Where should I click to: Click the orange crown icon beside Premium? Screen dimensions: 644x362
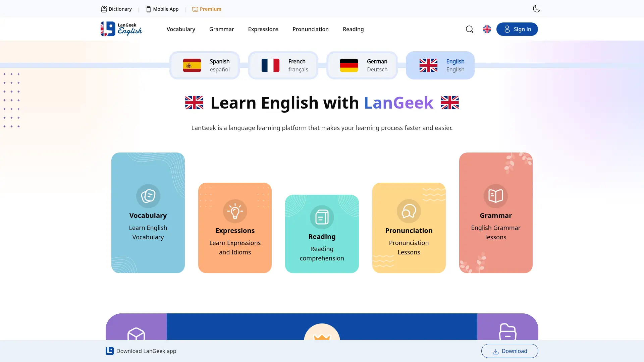[x=195, y=9]
